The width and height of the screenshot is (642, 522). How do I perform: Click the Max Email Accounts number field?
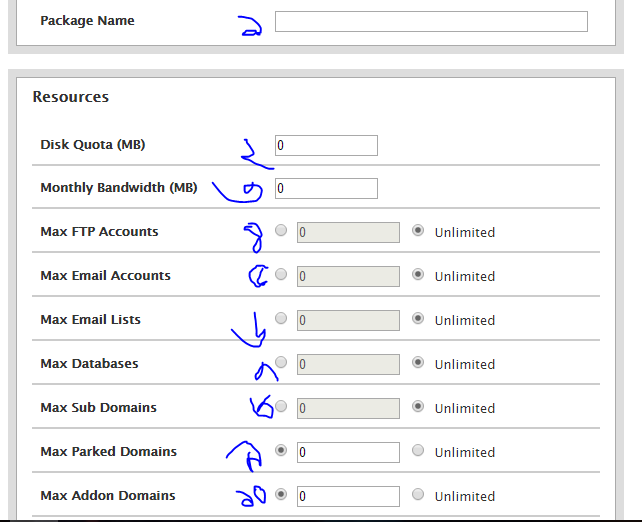coord(348,276)
